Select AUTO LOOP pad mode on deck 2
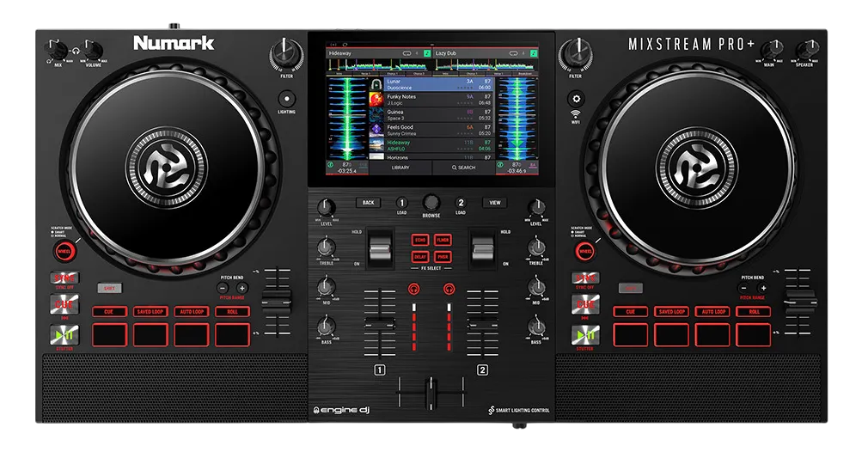The height and width of the screenshot is (452, 868). pyautogui.click(x=713, y=311)
